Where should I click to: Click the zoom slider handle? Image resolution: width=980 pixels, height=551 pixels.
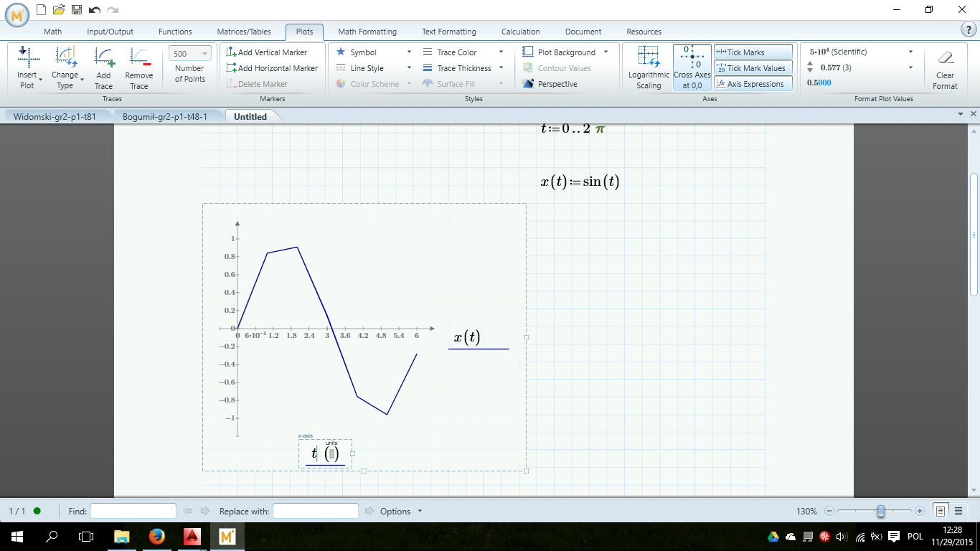click(x=880, y=511)
